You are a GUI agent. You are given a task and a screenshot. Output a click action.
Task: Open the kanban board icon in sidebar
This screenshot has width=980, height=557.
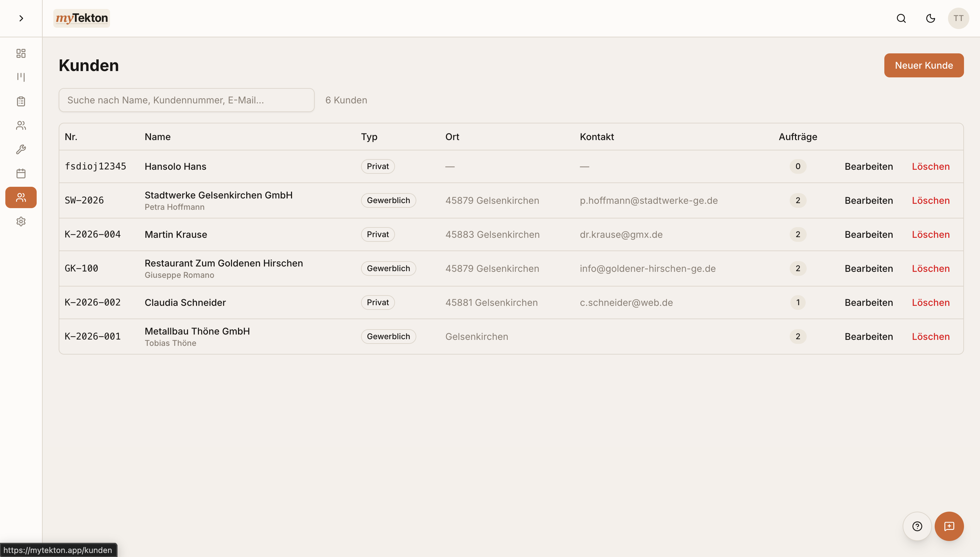21,77
